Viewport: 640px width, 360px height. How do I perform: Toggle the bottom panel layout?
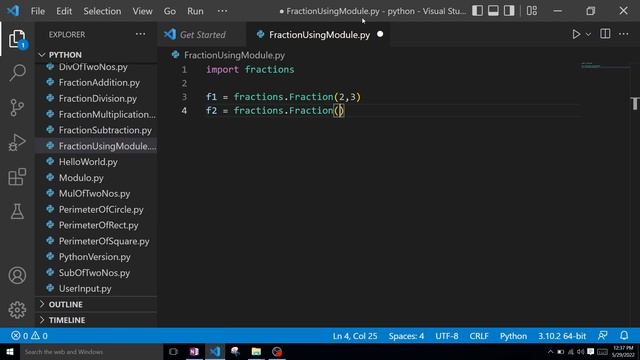coord(493,11)
